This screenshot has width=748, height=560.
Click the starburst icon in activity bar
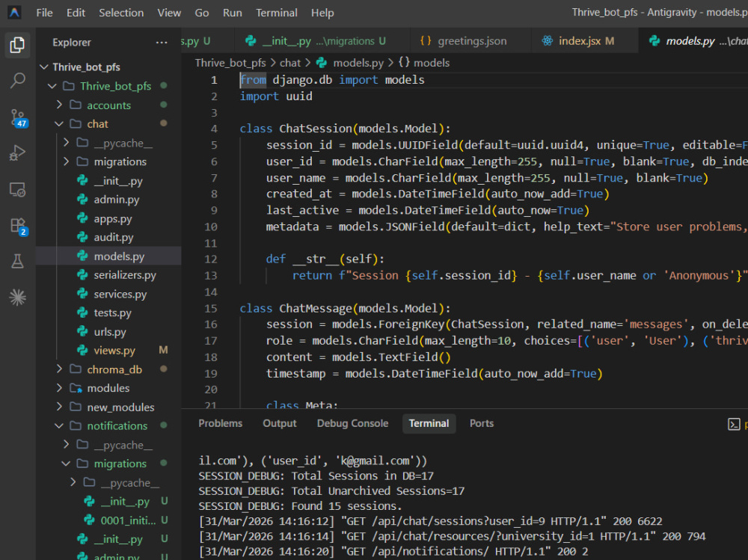coord(17,297)
